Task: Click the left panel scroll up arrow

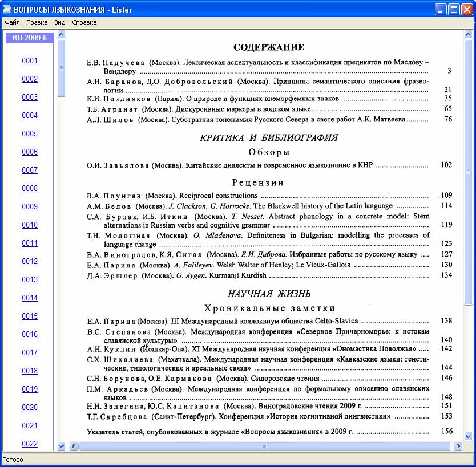Action: [61, 35]
